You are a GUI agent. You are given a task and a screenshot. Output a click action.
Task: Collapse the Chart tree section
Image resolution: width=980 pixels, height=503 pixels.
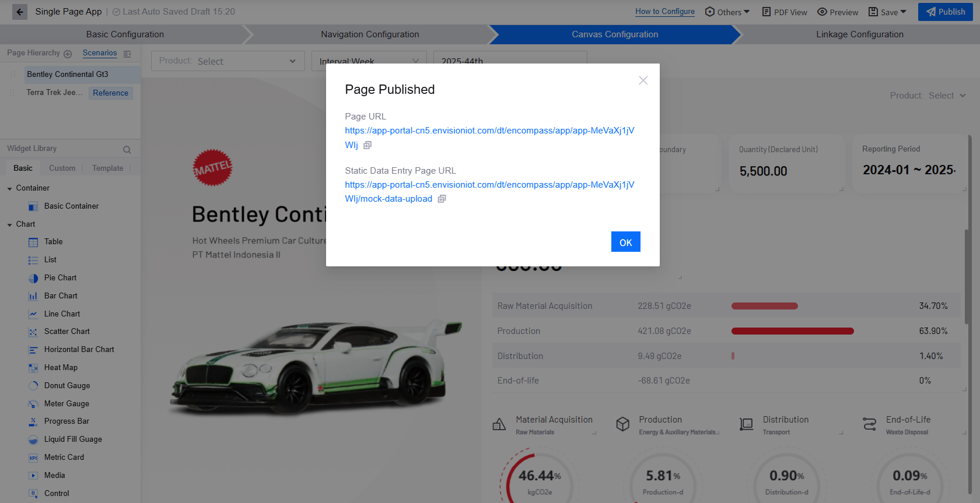click(x=9, y=224)
